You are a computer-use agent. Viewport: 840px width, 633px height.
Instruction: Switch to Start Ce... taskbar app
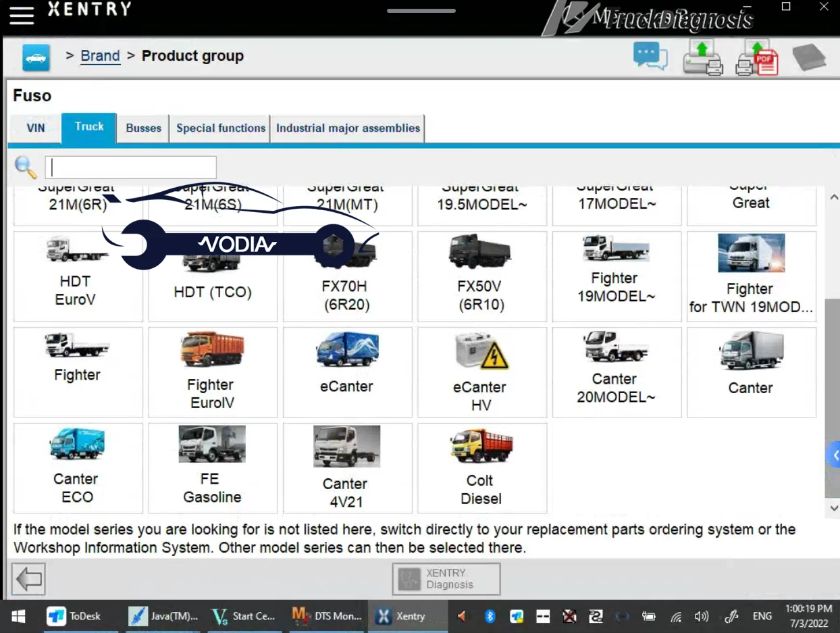(x=244, y=616)
